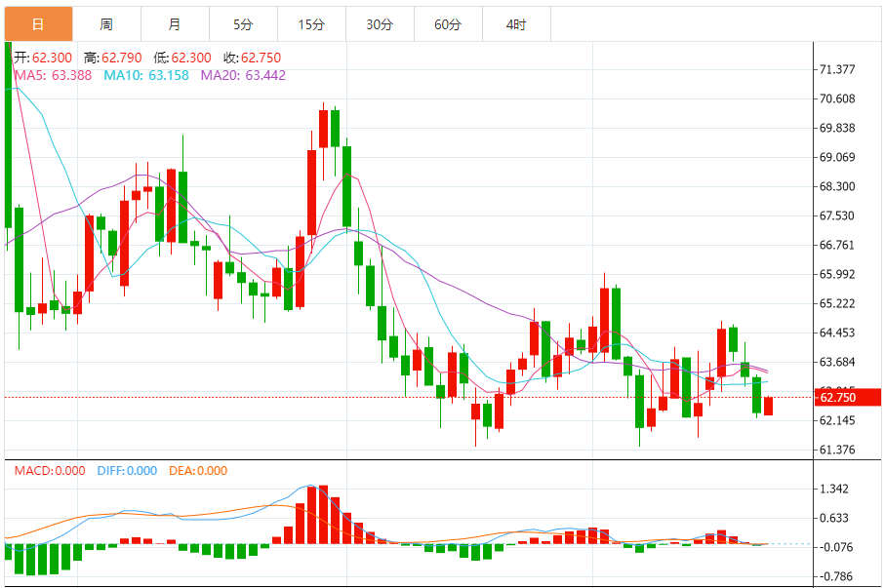This screenshot has height=588, width=885.
Task: Click the MA20: 63.442 indicator label
Action: tap(243, 75)
